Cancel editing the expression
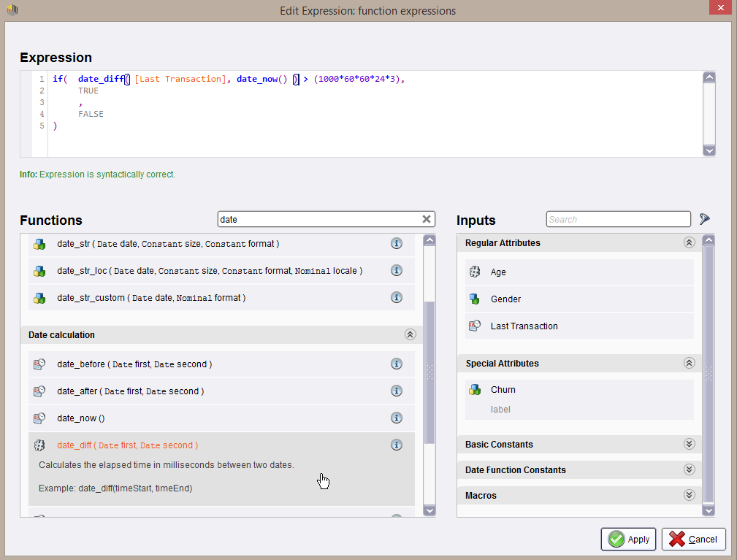This screenshot has height=560, width=737. click(x=693, y=540)
